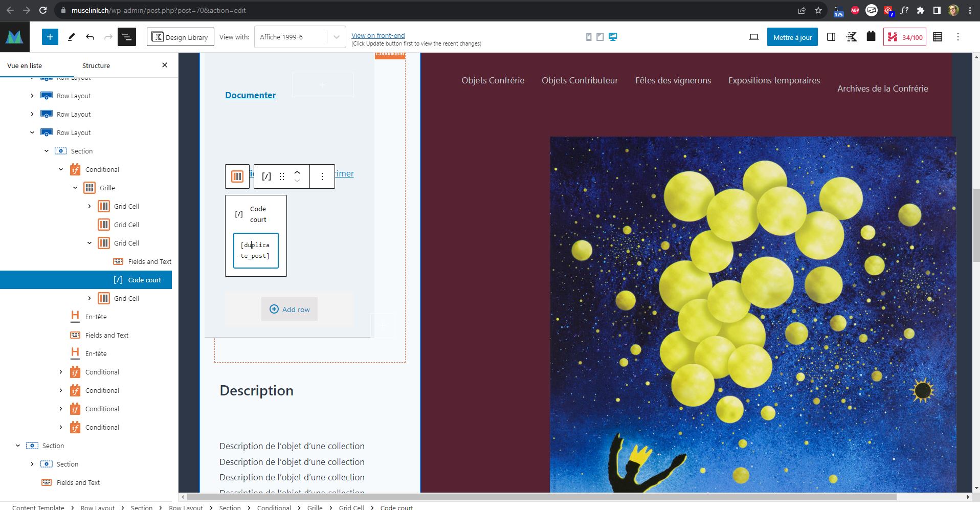Collapse the expanded Row Layout item
Screen dimensions: 980x510
(x=32, y=132)
